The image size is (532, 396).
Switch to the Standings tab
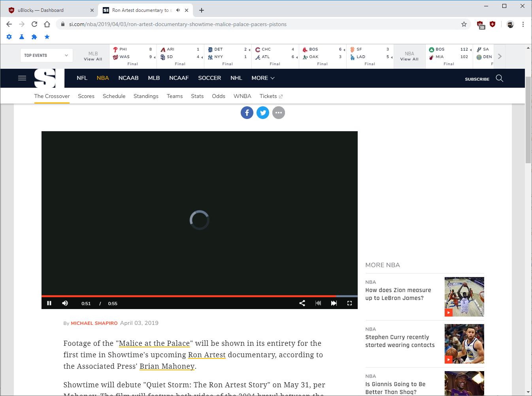[146, 96]
